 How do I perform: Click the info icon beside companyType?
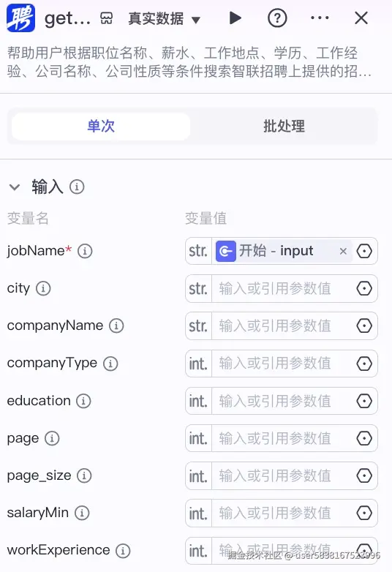[110, 364]
